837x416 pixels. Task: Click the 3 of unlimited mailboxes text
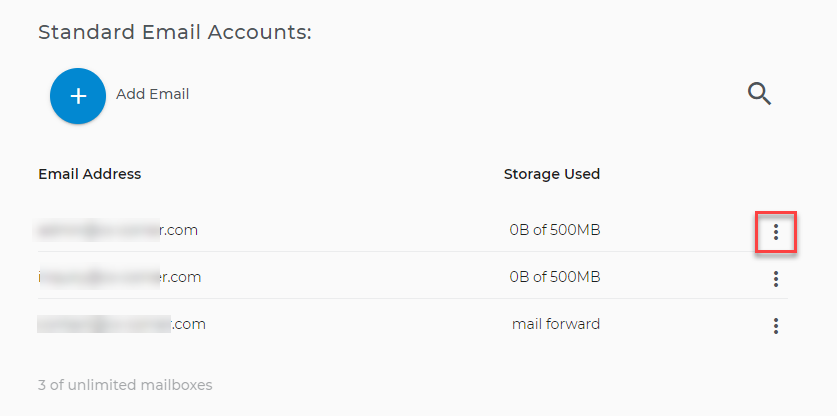coord(125,385)
